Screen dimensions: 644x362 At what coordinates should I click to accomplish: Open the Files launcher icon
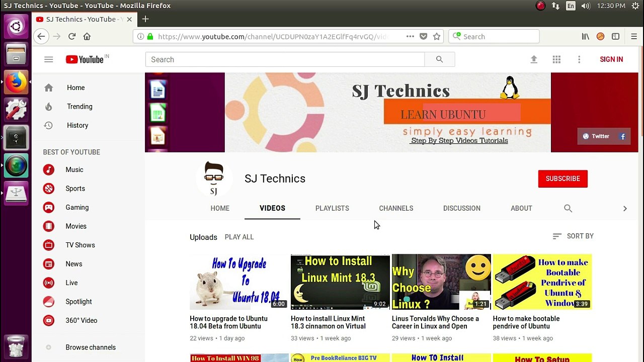coord(16,53)
